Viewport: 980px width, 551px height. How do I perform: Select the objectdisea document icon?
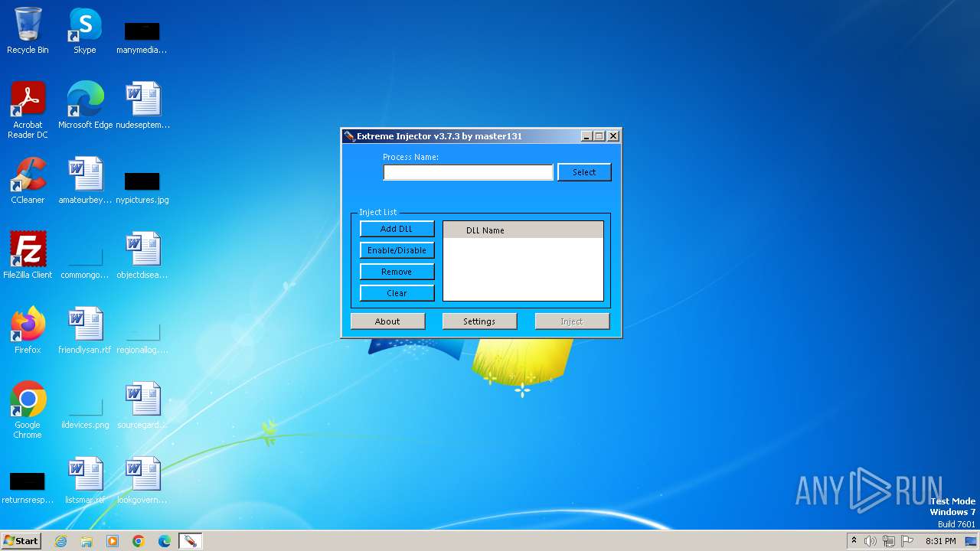click(x=142, y=255)
